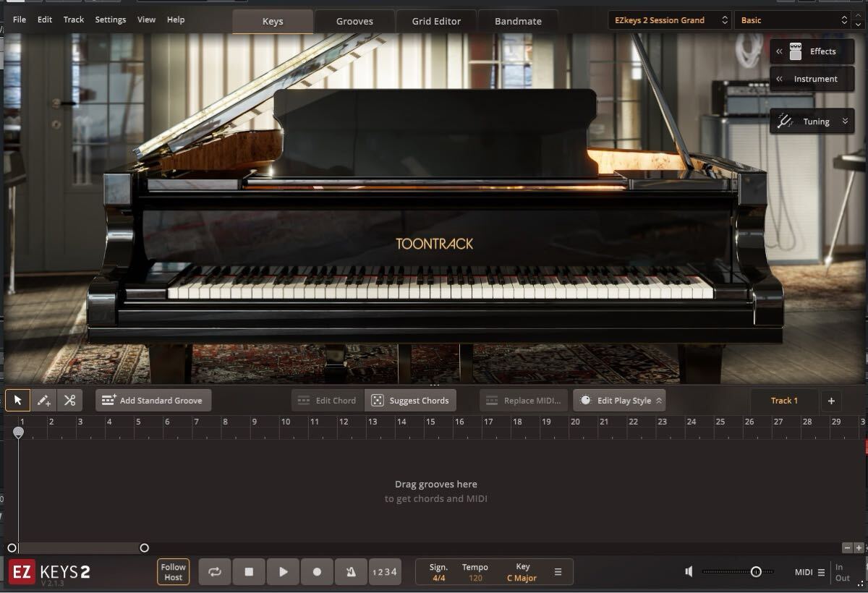Click the master volume slider knob
Image resolution: width=868 pixels, height=593 pixels.
click(756, 572)
